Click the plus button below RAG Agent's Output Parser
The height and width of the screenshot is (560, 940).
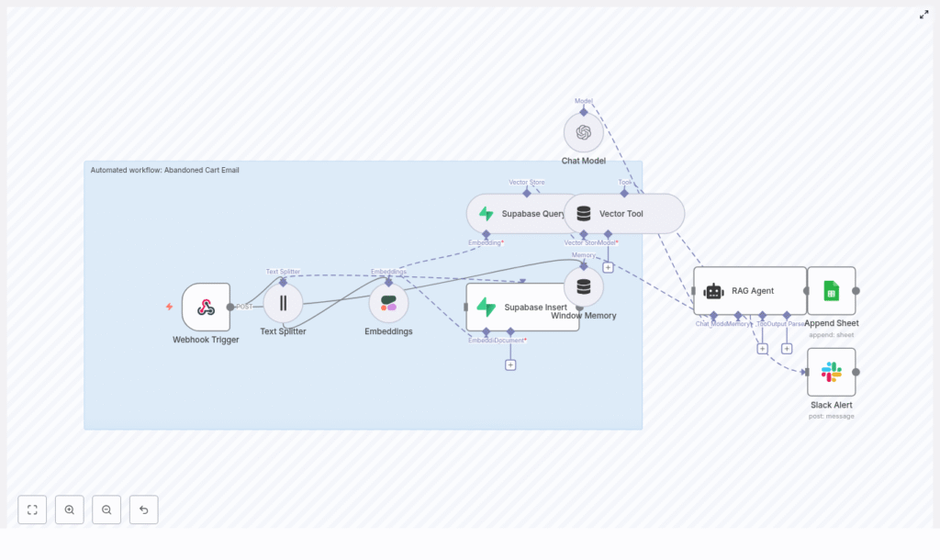[x=787, y=349]
